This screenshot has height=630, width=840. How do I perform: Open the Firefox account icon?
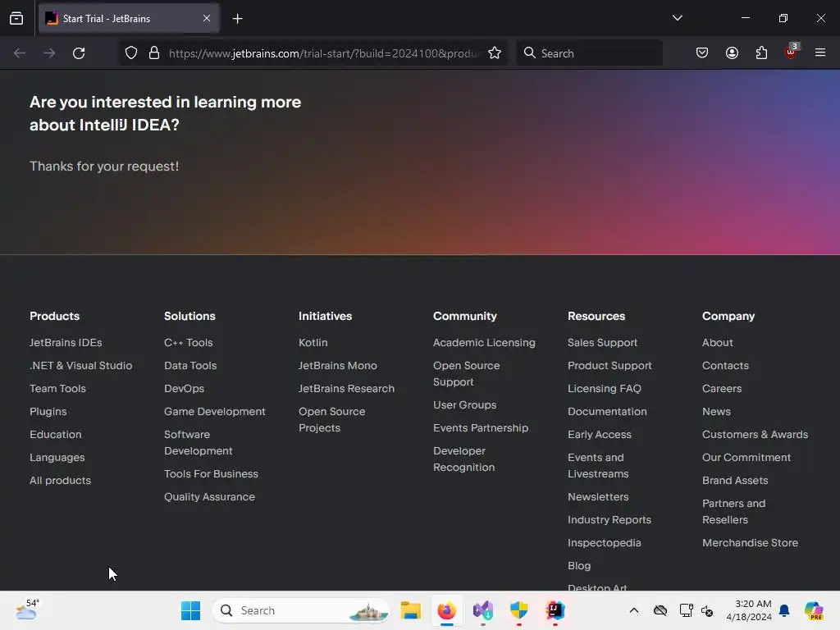click(732, 53)
